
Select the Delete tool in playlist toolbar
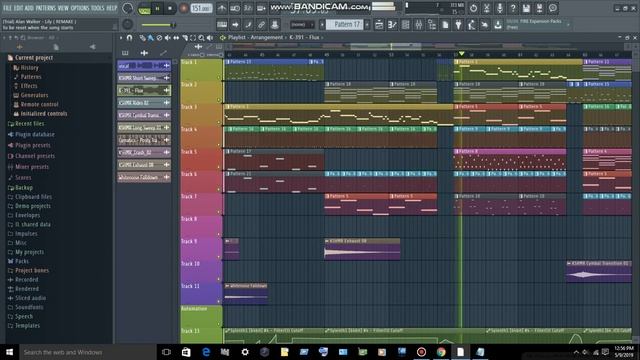(x=159, y=38)
